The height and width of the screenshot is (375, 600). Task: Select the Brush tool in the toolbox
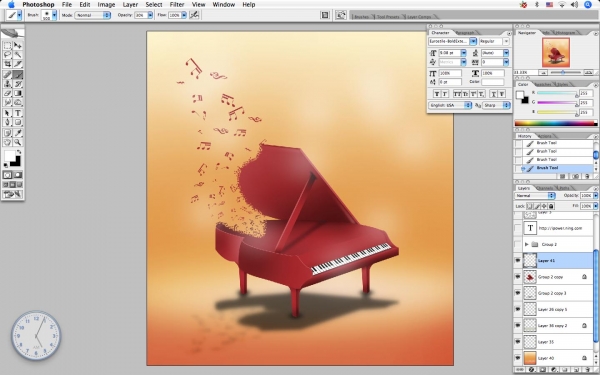click(x=18, y=75)
